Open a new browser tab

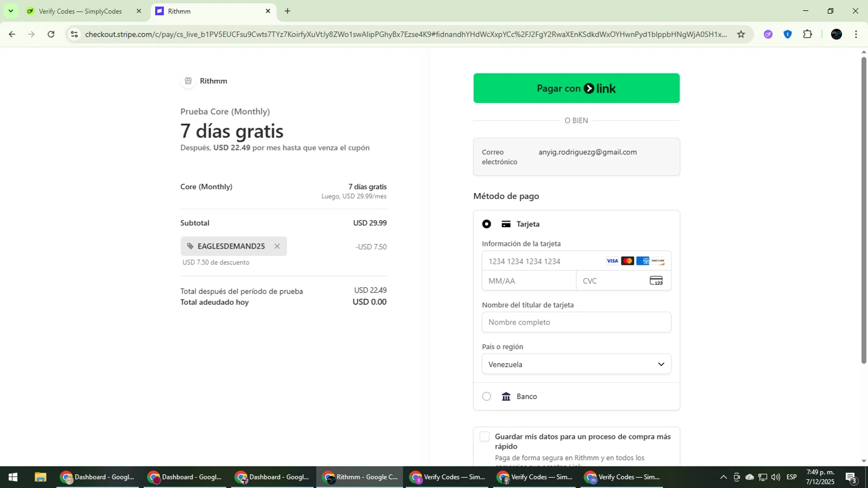tap(288, 11)
